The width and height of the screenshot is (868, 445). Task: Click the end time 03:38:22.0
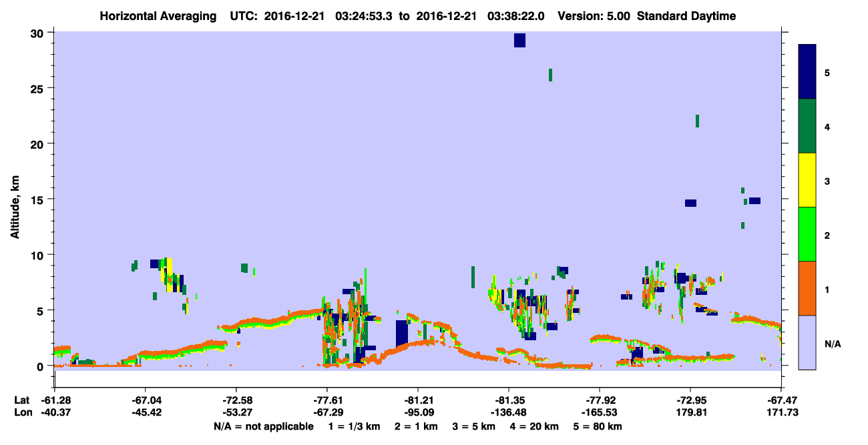point(517,16)
